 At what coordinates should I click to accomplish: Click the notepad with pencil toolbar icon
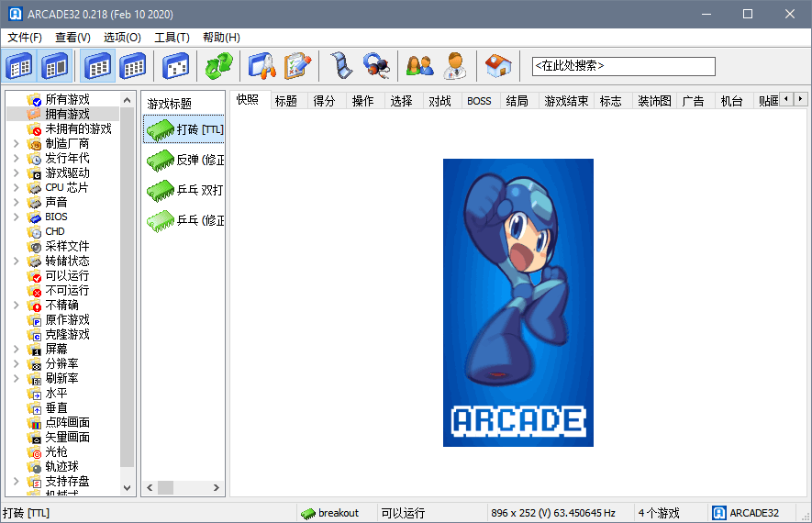pos(297,66)
